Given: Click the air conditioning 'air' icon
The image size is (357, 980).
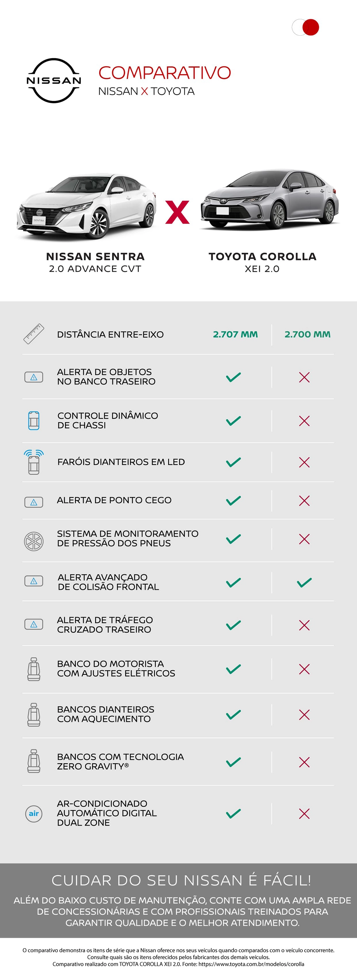Looking at the screenshot, I should pyautogui.click(x=34, y=813).
